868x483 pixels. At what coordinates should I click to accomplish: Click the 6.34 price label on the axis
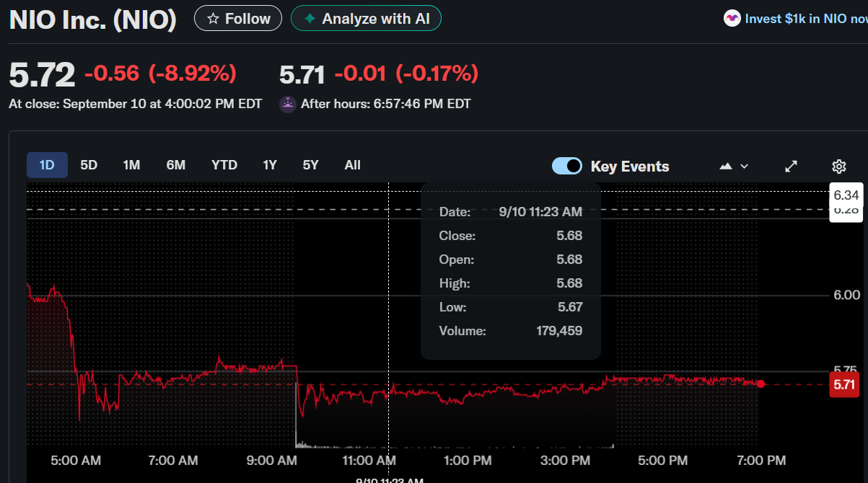tap(846, 195)
